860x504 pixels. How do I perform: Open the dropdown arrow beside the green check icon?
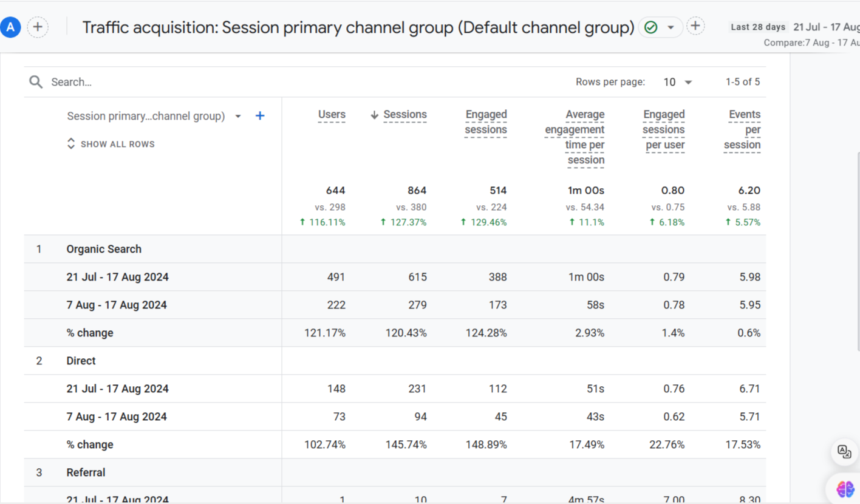click(671, 27)
